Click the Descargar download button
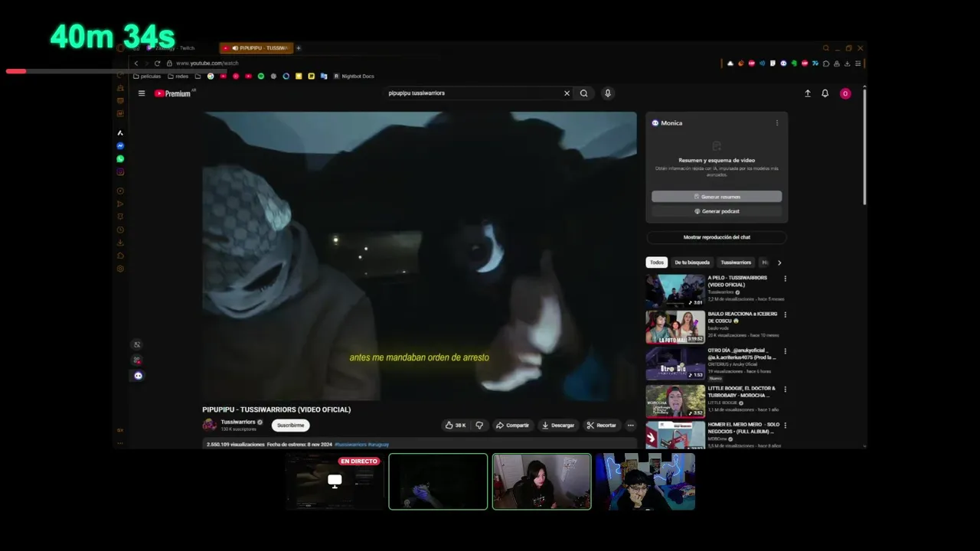 [558, 425]
